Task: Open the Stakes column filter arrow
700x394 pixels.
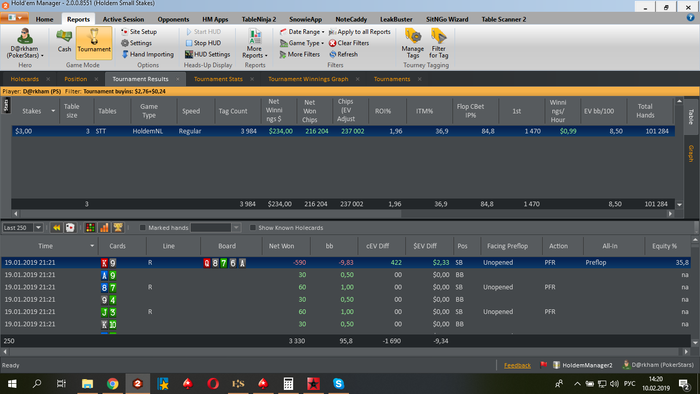Action: coord(53,111)
